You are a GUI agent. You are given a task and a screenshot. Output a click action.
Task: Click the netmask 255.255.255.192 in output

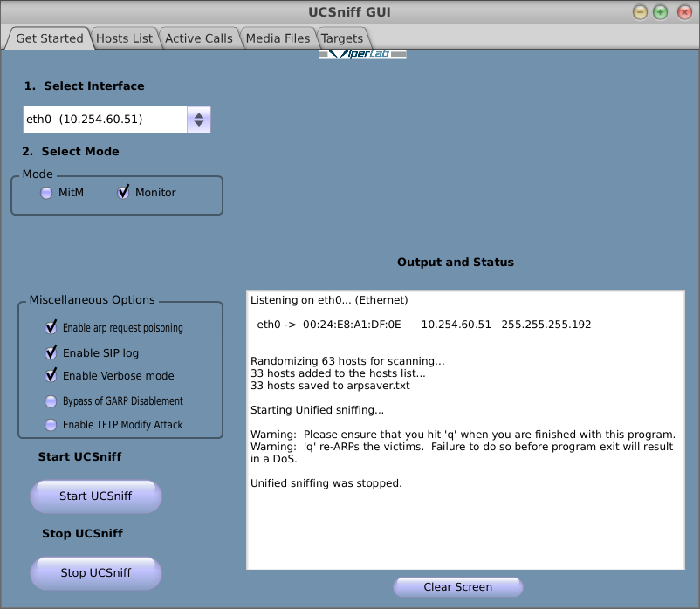[546, 325]
